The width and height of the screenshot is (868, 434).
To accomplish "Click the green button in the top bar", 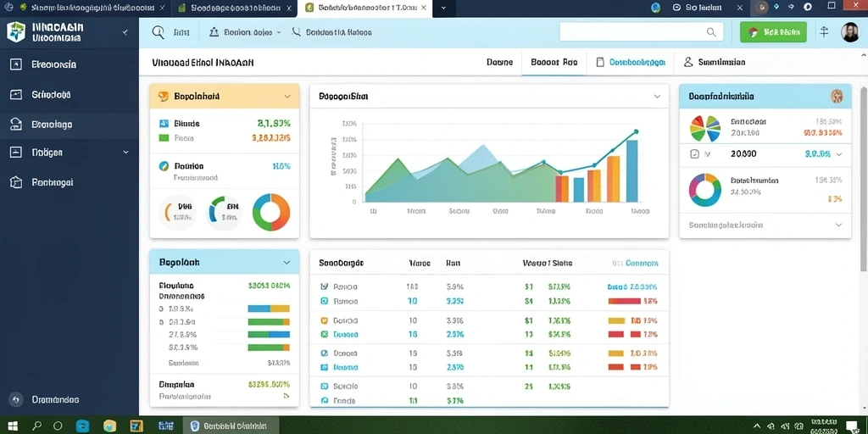I will [x=773, y=32].
